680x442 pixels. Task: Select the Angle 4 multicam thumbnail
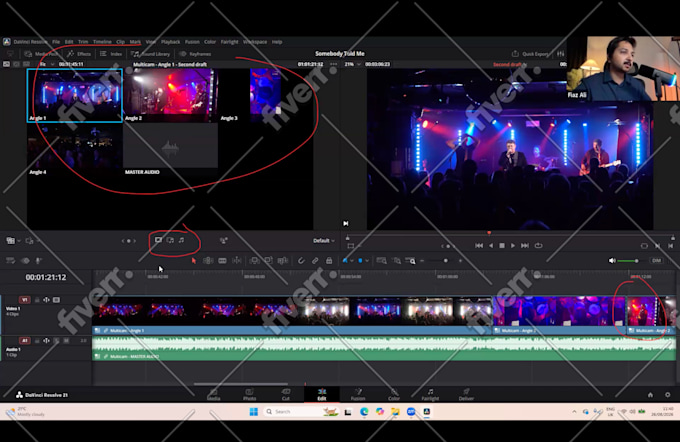(75, 150)
